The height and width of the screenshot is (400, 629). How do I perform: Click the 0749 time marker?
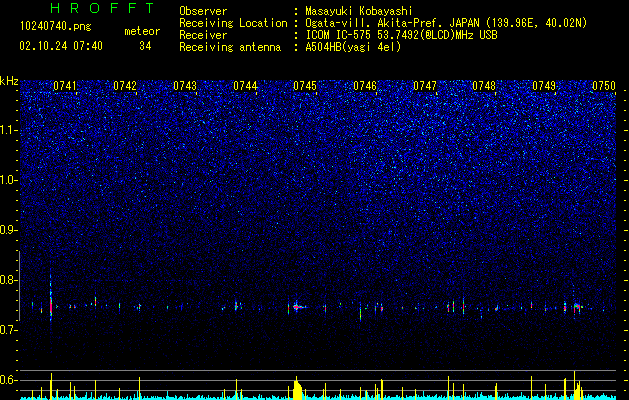coord(544,86)
